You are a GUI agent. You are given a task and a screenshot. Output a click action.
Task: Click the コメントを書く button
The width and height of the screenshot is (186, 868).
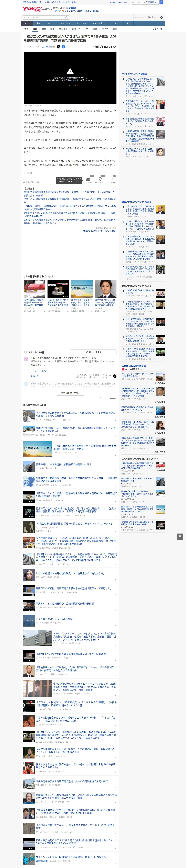[x=93, y=352]
